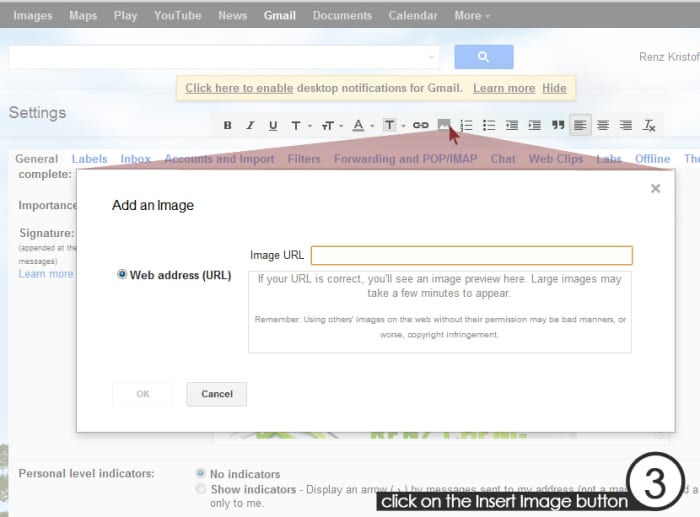Screen dimensions: 700x517
Task: Go to Images in Google bar
Action: 33,16
